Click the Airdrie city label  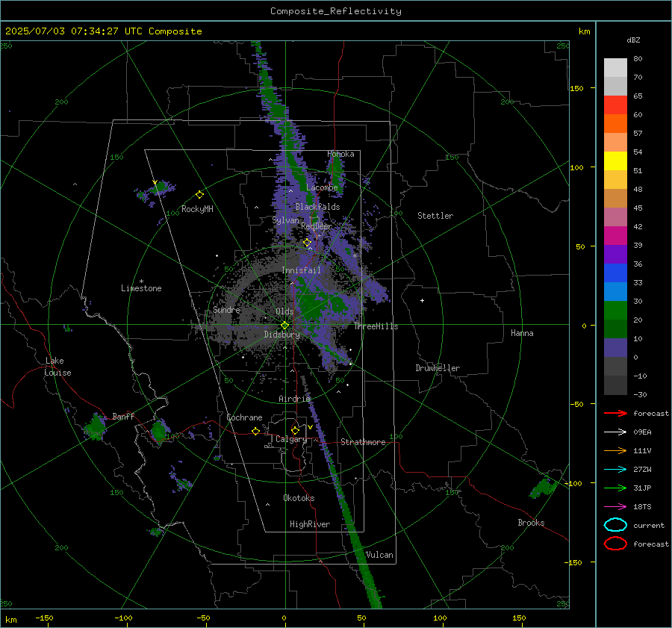294,399
